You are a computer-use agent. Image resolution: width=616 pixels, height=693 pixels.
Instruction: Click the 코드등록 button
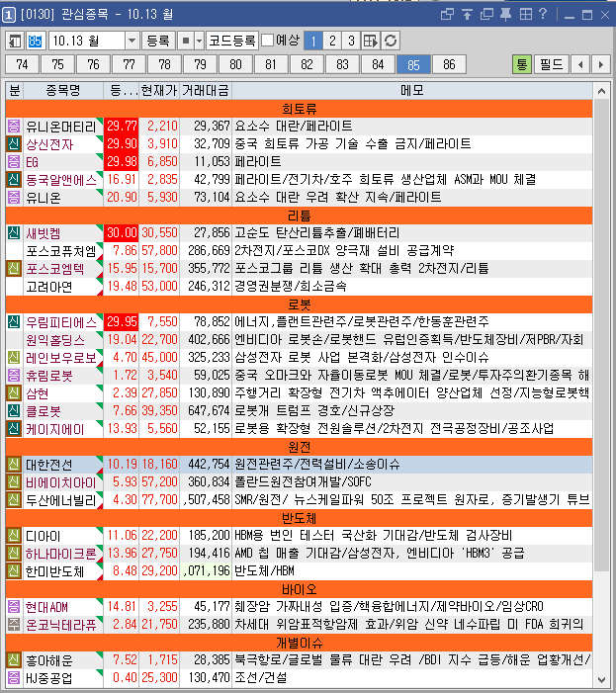point(231,41)
